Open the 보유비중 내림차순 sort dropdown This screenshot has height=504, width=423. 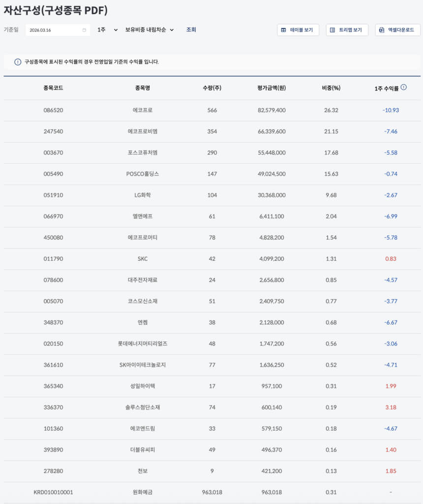click(x=150, y=30)
